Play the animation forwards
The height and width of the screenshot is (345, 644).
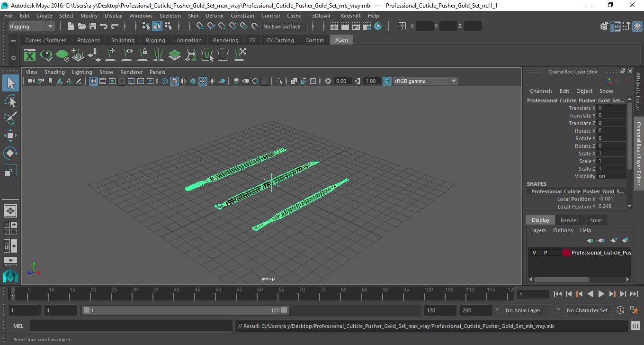(x=601, y=294)
